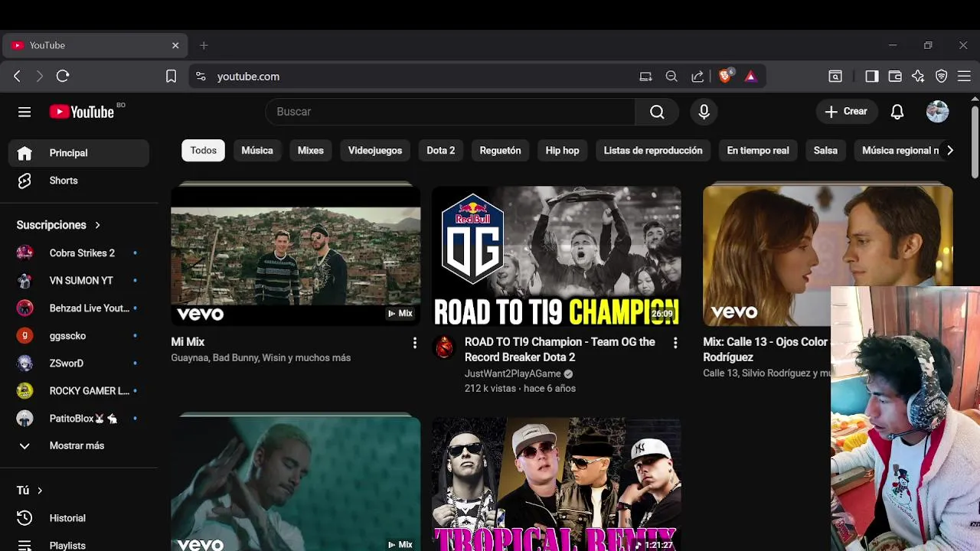Viewport: 980px width, 551px height.
Task: Go back with browser back arrow
Action: click(x=17, y=76)
